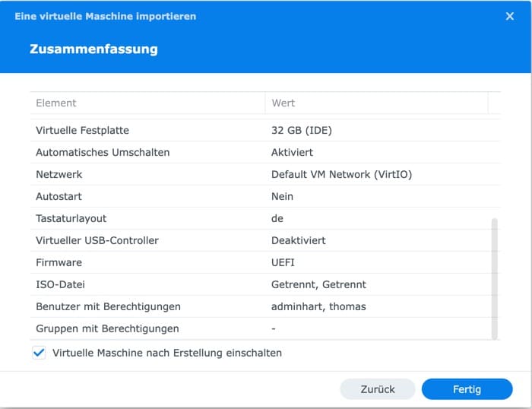Image resolution: width=532 pixels, height=409 pixels.
Task: Click the Zusammenfassung heading
Action: click(93, 49)
